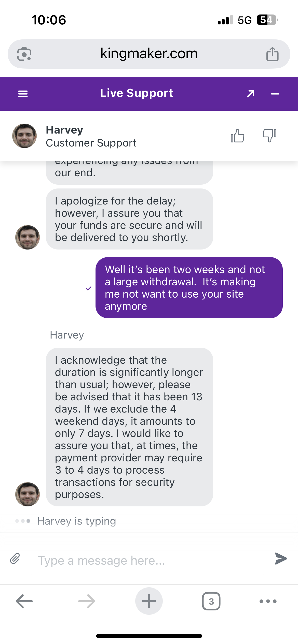Open the browser three-dot more menu
This screenshot has height=644, width=298.
[268, 601]
